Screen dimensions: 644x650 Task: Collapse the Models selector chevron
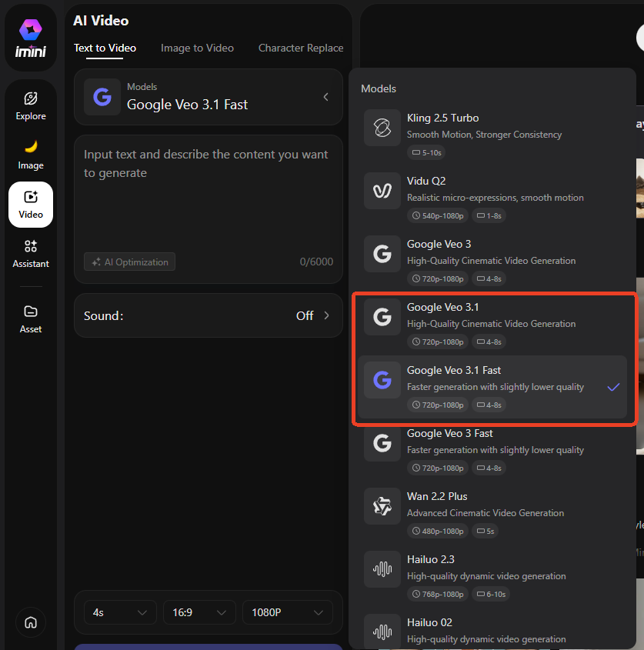[325, 97]
